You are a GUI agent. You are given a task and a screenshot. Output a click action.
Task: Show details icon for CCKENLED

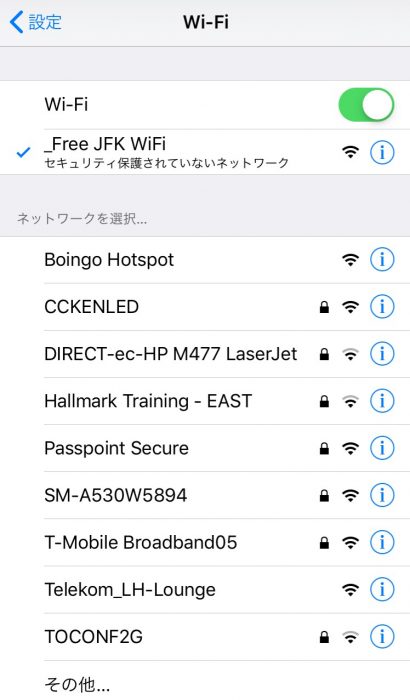tap(382, 307)
